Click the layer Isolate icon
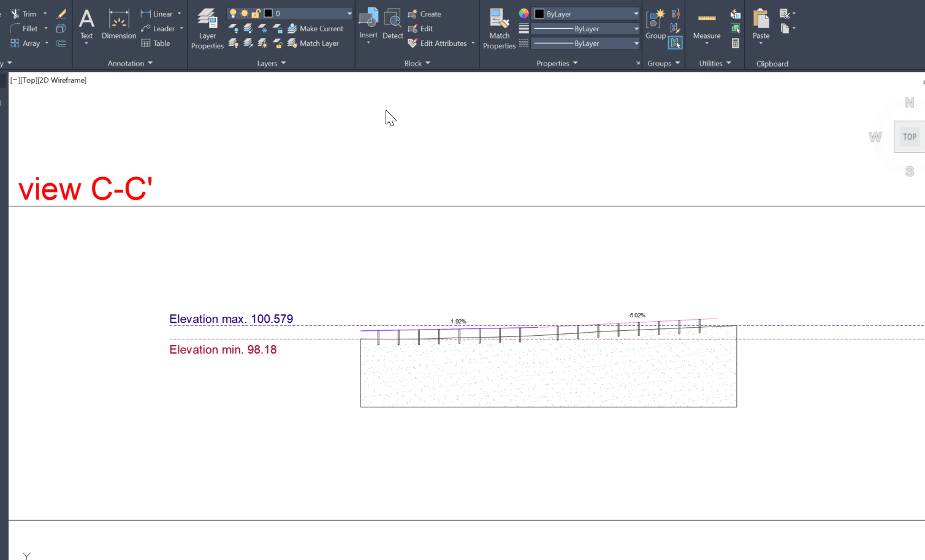The width and height of the screenshot is (925, 560). [x=248, y=28]
